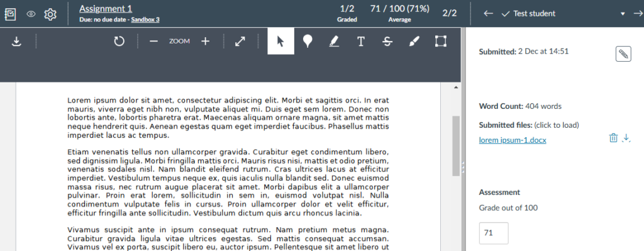The height and width of the screenshot is (251, 644).
Task: Select the point comment pin tool
Action: [x=307, y=41]
